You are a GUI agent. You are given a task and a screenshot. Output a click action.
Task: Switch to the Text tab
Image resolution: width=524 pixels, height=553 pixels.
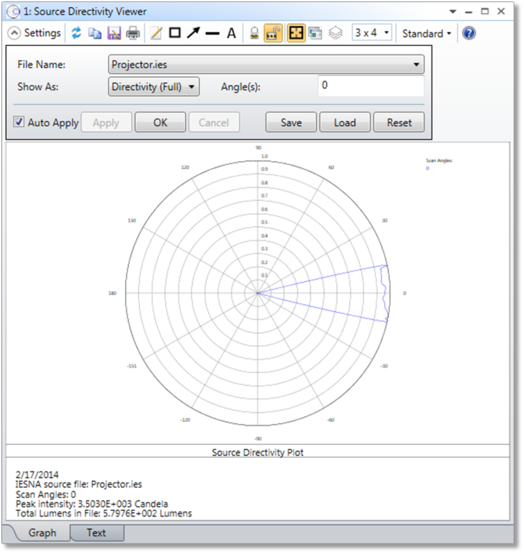pos(96,533)
